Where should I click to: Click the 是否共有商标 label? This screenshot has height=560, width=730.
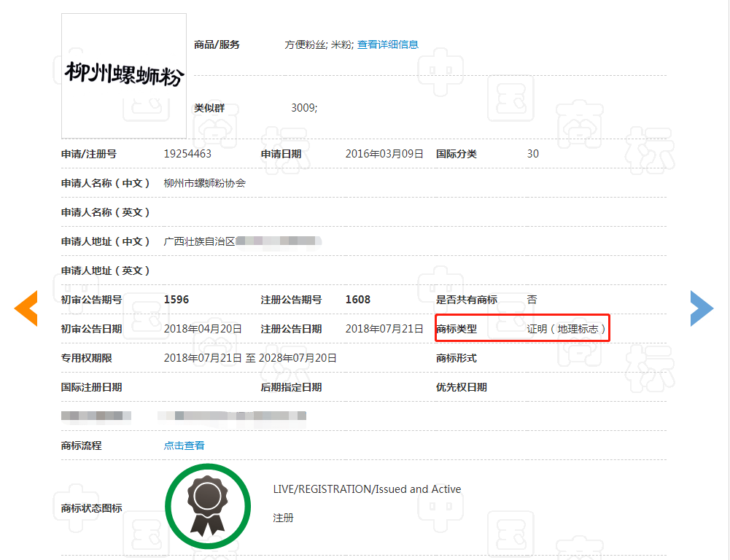(x=467, y=300)
